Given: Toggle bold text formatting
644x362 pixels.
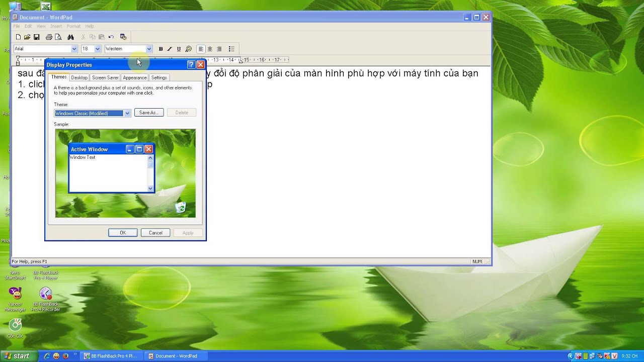Looking at the screenshot, I should [160, 49].
